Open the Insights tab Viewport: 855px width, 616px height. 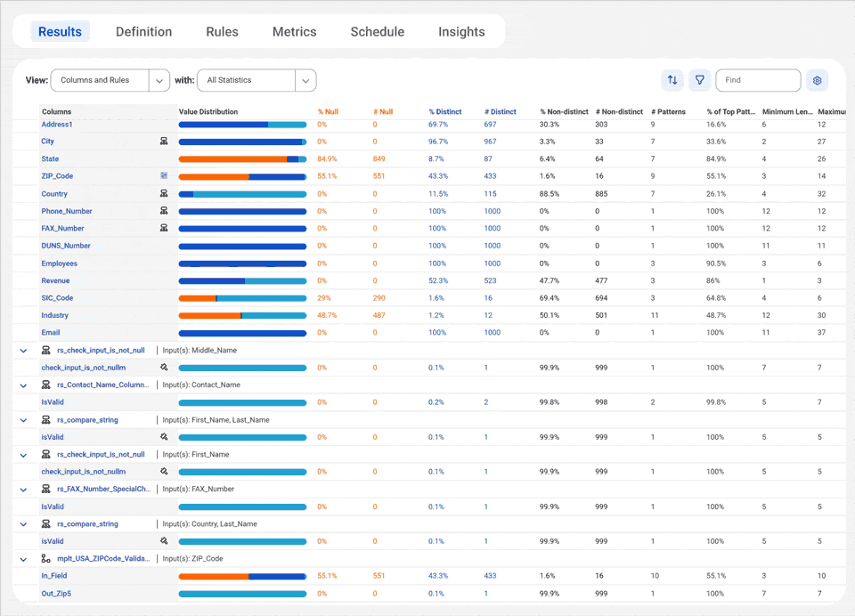pos(461,31)
